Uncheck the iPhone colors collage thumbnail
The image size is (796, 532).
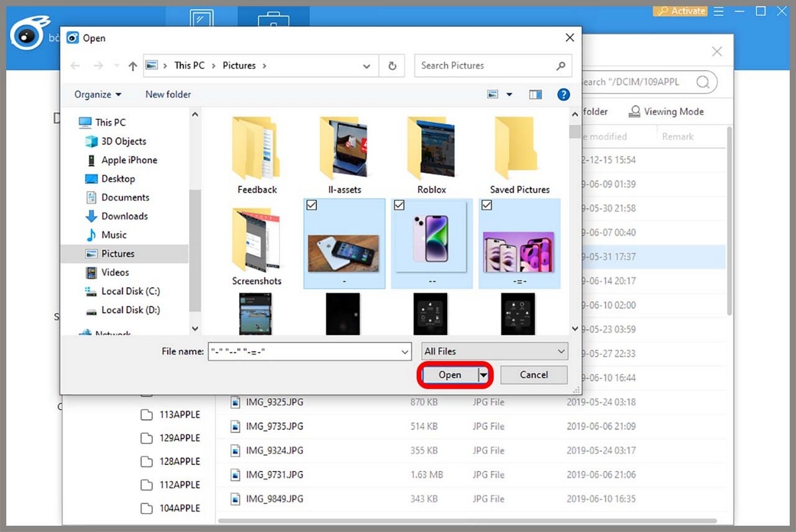[487, 205]
